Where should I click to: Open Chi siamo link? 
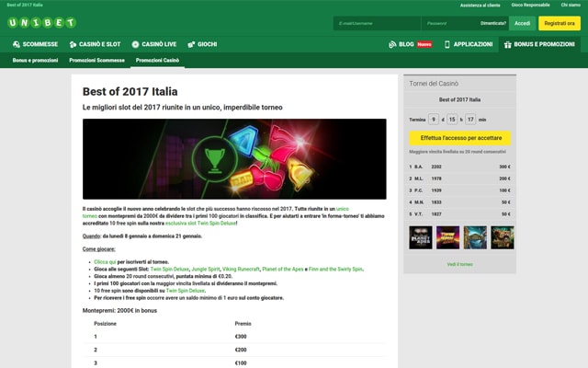pos(571,5)
